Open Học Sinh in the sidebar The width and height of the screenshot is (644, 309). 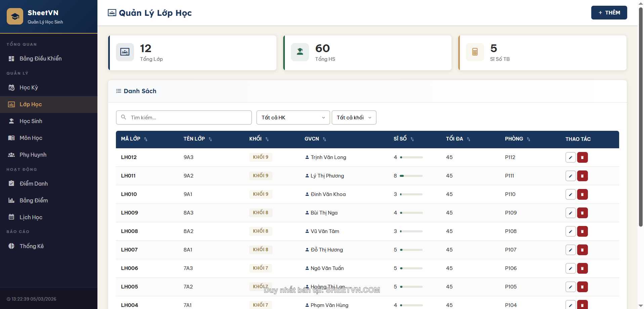point(31,121)
